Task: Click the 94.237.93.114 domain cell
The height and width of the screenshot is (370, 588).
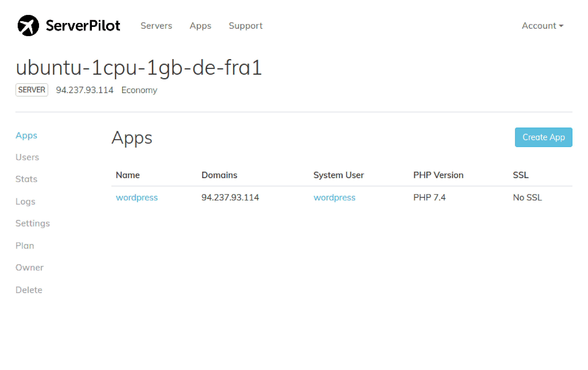Action: (x=230, y=197)
